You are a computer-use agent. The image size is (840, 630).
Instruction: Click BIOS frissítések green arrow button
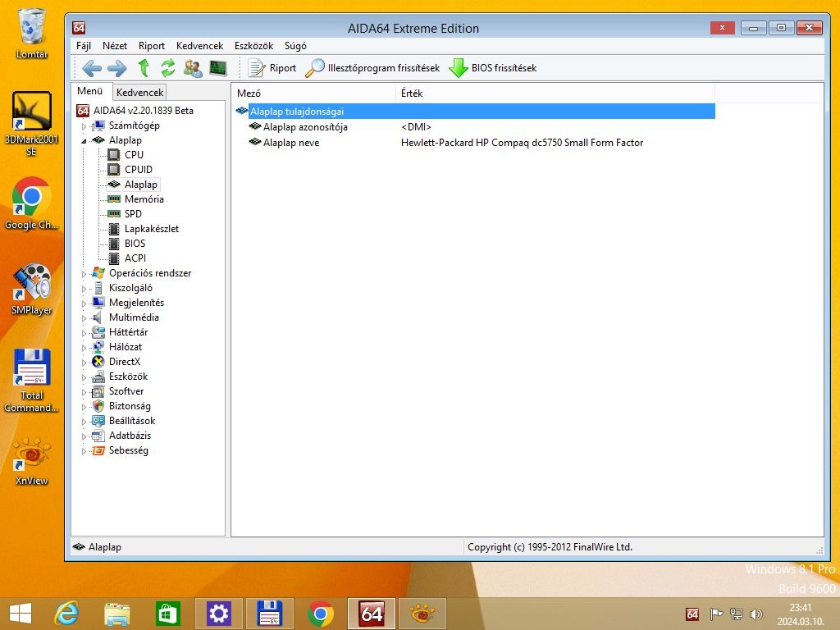point(492,68)
